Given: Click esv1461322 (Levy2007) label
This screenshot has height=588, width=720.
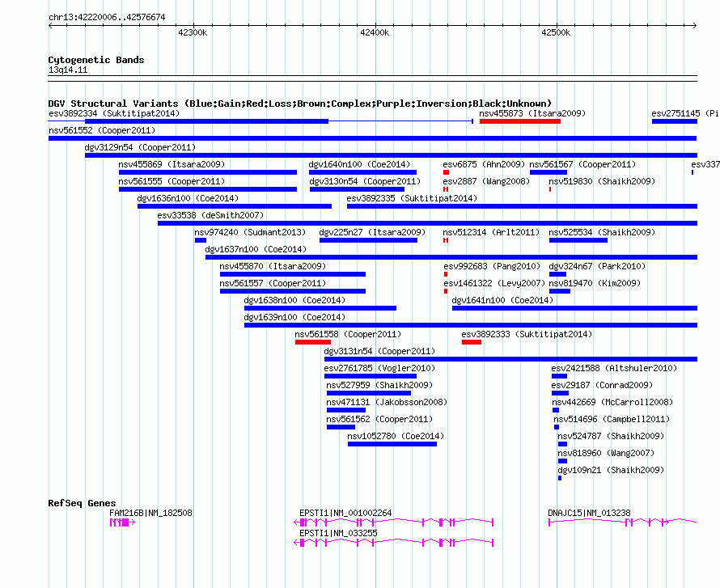Looking at the screenshot, I should pyautogui.click(x=494, y=283).
